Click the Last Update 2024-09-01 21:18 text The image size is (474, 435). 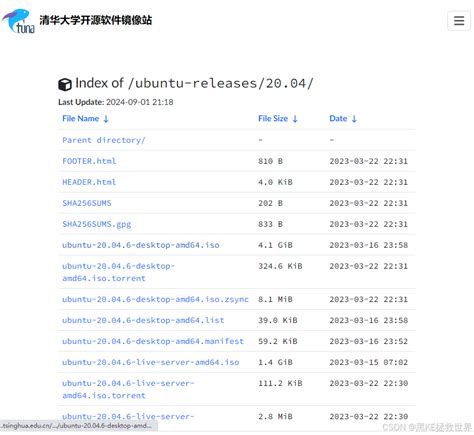click(116, 102)
